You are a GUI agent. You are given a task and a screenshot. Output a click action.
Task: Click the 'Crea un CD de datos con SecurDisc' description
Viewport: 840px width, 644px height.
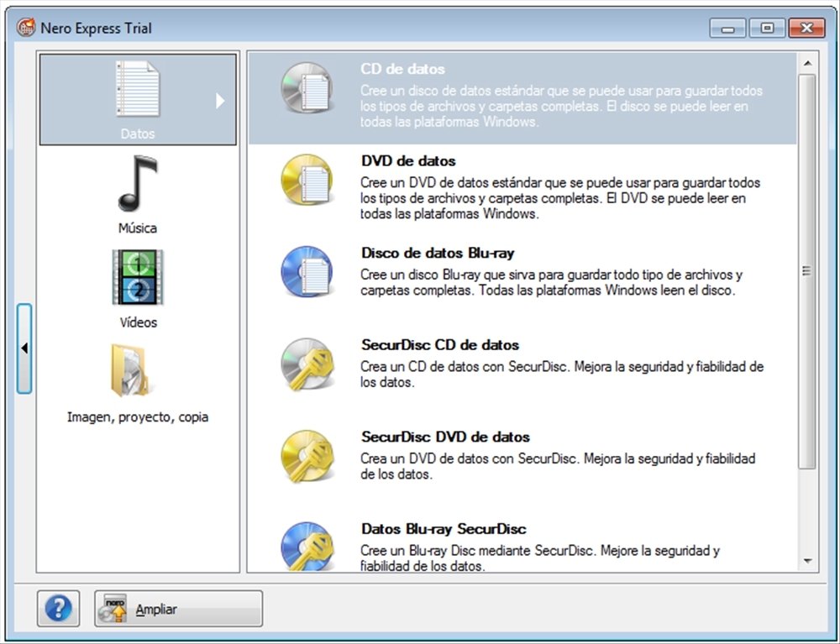562,374
